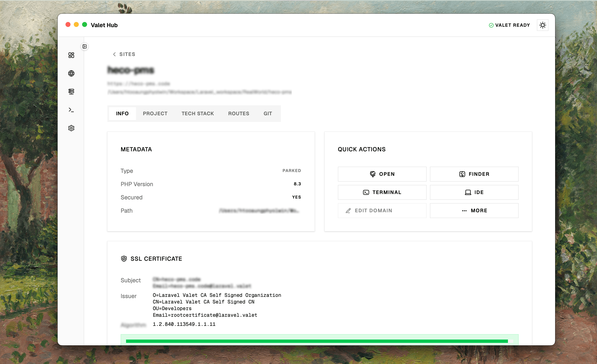The width and height of the screenshot is (597, 364).
Task: Click the O=Laravel Valet CA Self Signed Organization line
Action: (x=217, y=295)
